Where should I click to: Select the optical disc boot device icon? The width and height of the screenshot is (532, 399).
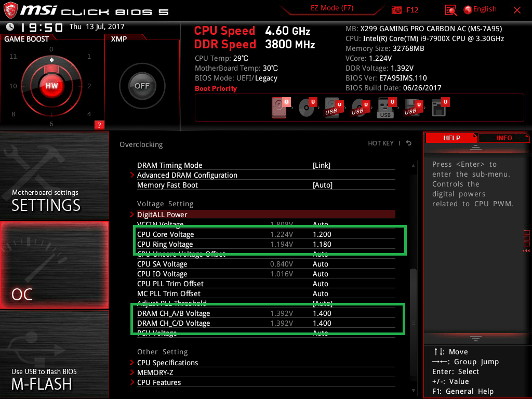pos(308,108)
